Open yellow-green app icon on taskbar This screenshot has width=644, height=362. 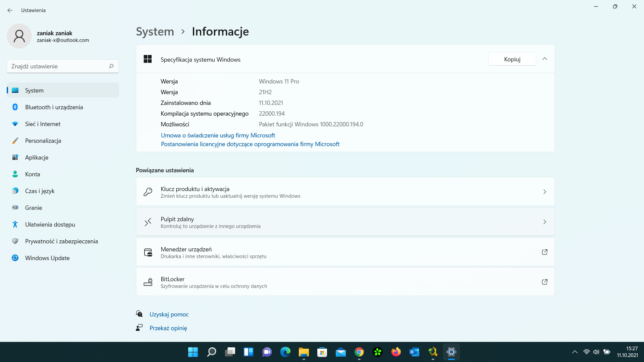click(433, 352)
